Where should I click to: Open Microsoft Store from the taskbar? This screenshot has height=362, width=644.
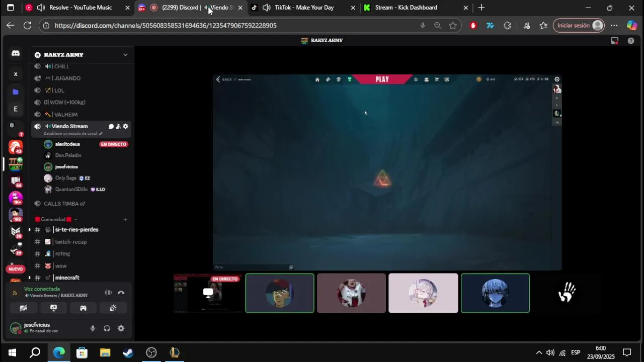click(82, 352)
